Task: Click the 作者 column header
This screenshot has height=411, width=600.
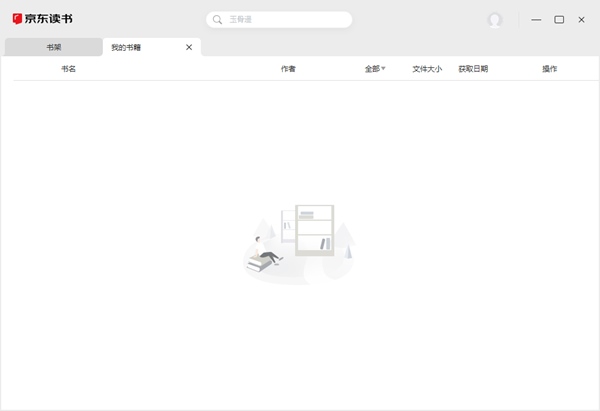Action: click(288, 69)
